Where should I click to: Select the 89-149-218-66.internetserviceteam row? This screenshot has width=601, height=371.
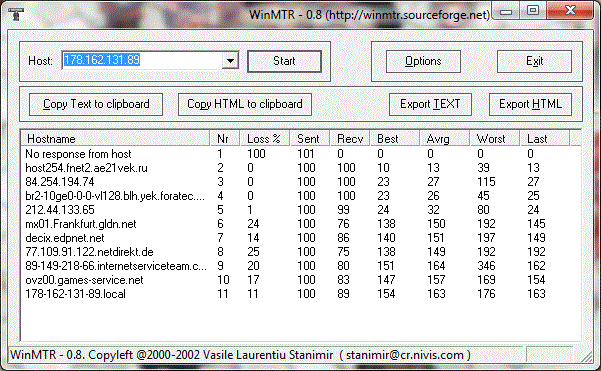(301, 266)
